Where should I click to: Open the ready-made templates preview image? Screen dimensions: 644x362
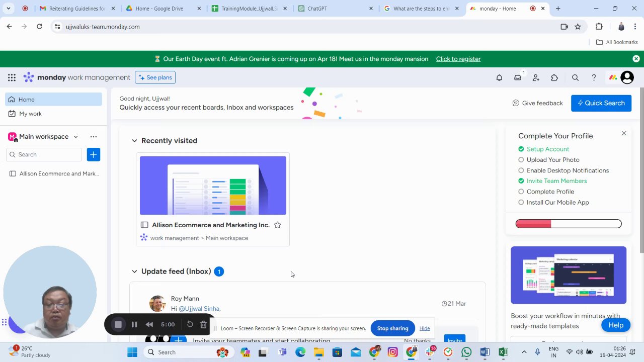(569, 275)
